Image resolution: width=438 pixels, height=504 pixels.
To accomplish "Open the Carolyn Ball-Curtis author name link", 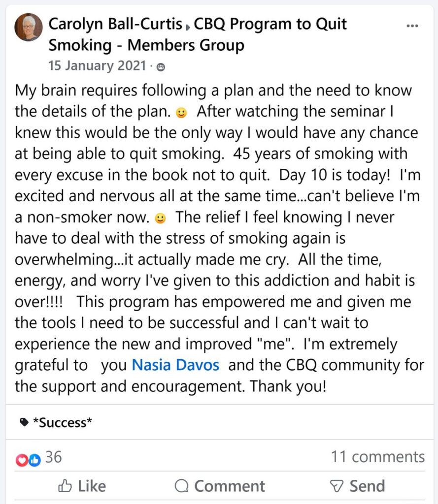I will point(117,24).
